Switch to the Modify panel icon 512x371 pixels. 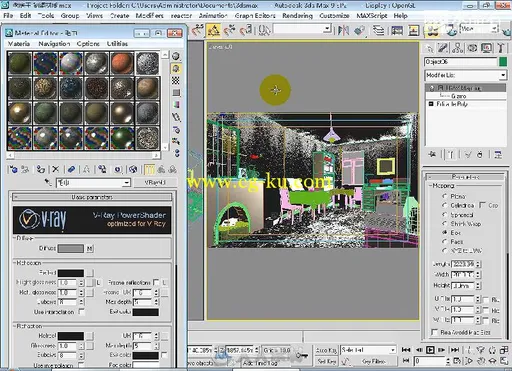click(x=443, y=48)
